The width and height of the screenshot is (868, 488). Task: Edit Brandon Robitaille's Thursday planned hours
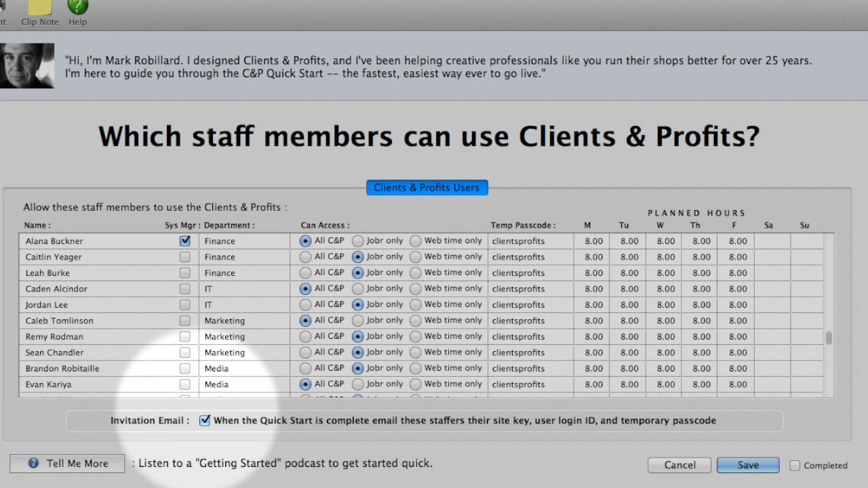[x=701, y=368]
